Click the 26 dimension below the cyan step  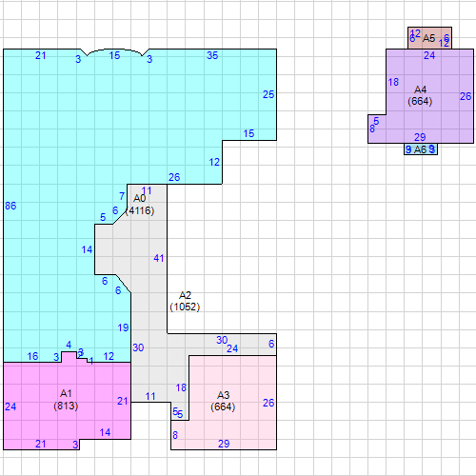pyautogui.click(x=174, y=177)
